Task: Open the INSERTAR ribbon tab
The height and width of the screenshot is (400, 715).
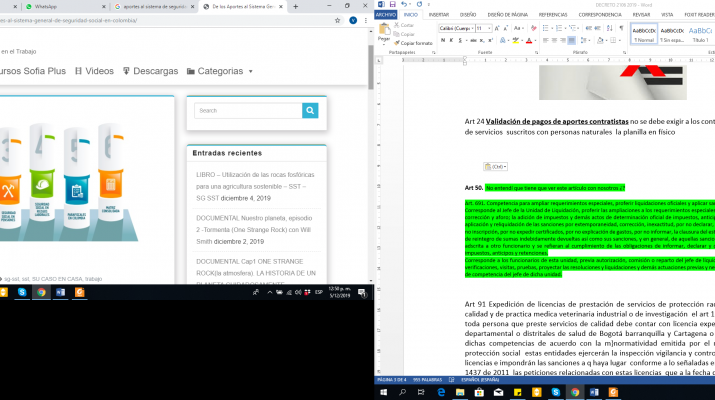Action: pos(438,15)
